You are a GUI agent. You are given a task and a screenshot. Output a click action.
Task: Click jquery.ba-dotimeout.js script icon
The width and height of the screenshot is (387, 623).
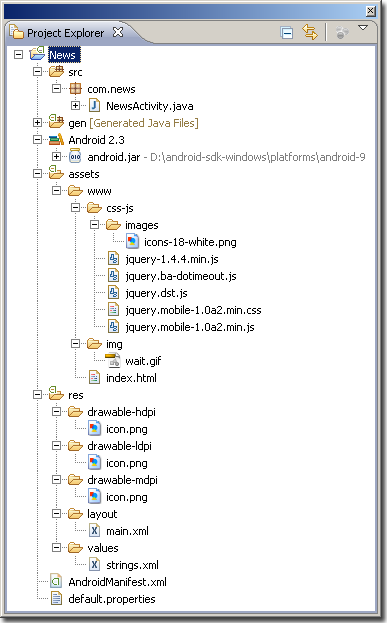[114, 276]
